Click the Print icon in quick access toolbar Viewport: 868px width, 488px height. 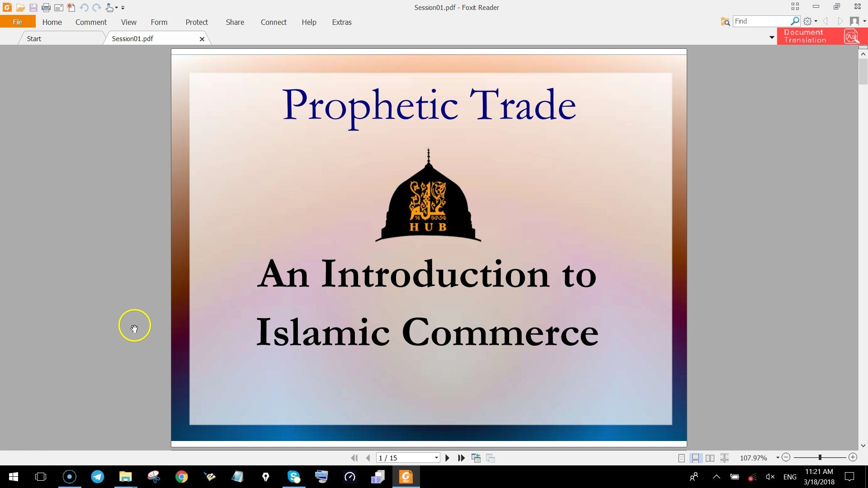coord(46,8)
